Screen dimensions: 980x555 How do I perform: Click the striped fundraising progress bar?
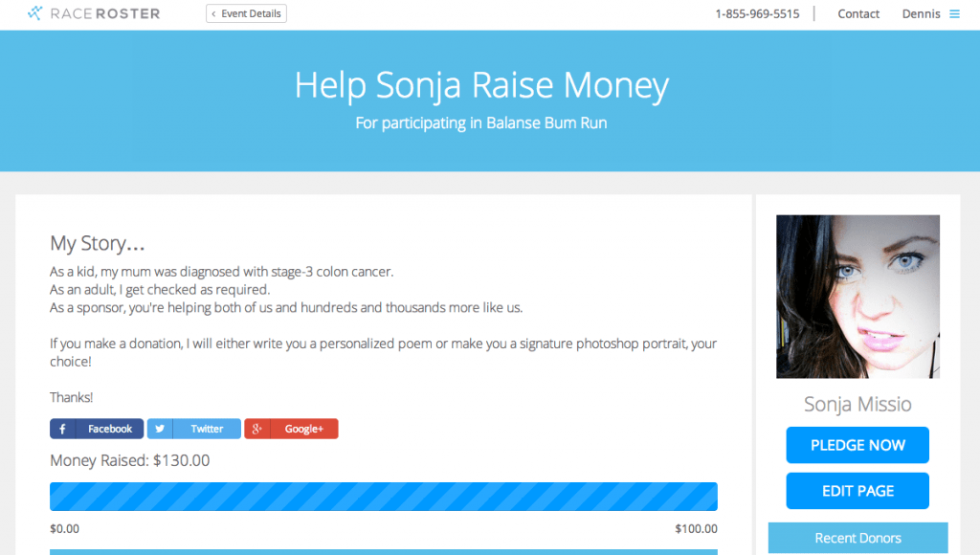[383, 496]
